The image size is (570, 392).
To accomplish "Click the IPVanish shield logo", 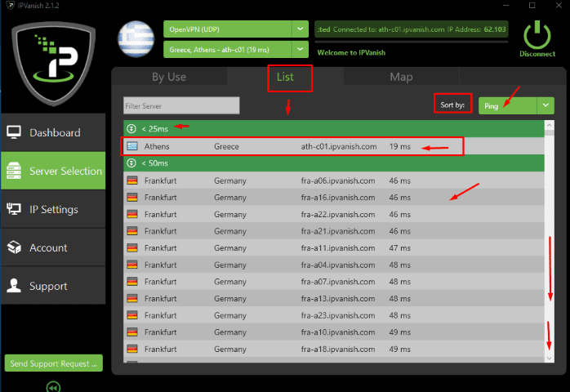I will 54,64.
